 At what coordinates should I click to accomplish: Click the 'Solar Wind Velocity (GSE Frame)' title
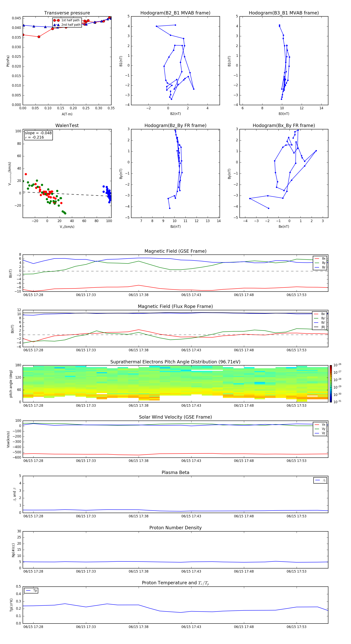(x=175, y=417)
